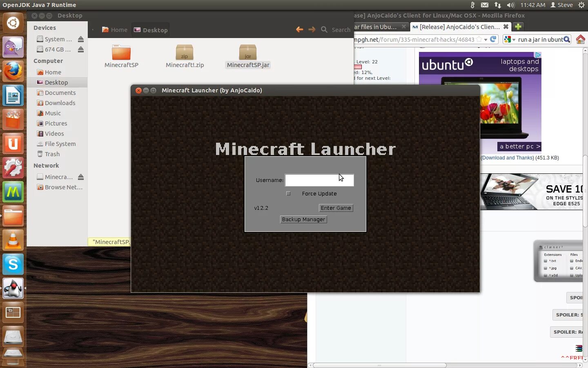Open the mail indicator in top panel
588x368 pixels.
coord(485,5)
